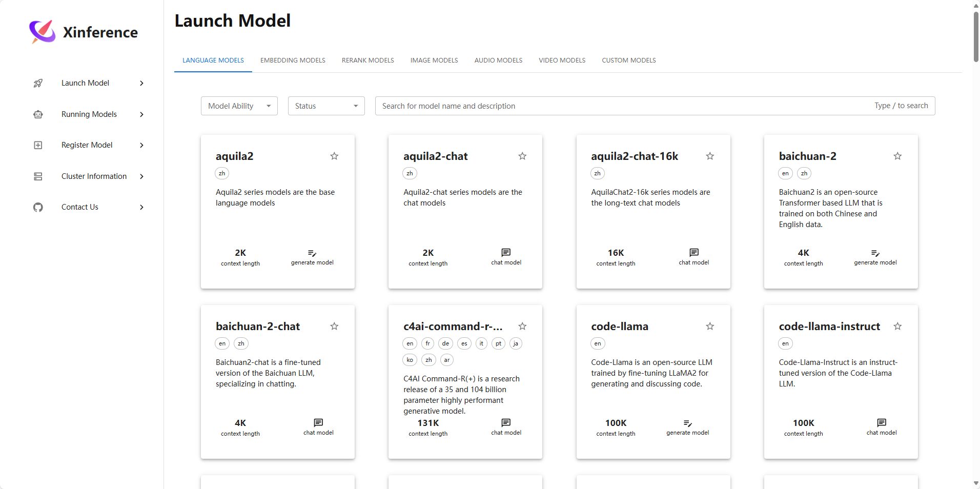Click the plus-box icon beside Register Model
Screen dimensions: 980x489
pos(38,145)
